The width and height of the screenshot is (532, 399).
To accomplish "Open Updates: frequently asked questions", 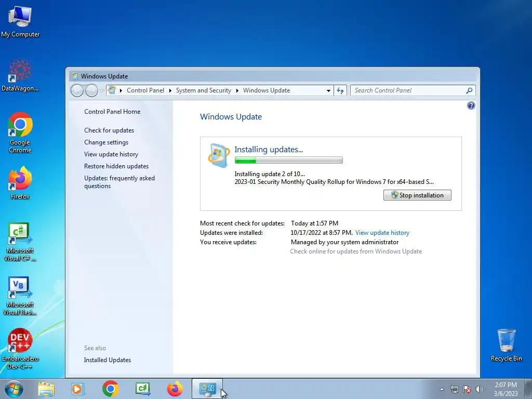I will 119,182.
